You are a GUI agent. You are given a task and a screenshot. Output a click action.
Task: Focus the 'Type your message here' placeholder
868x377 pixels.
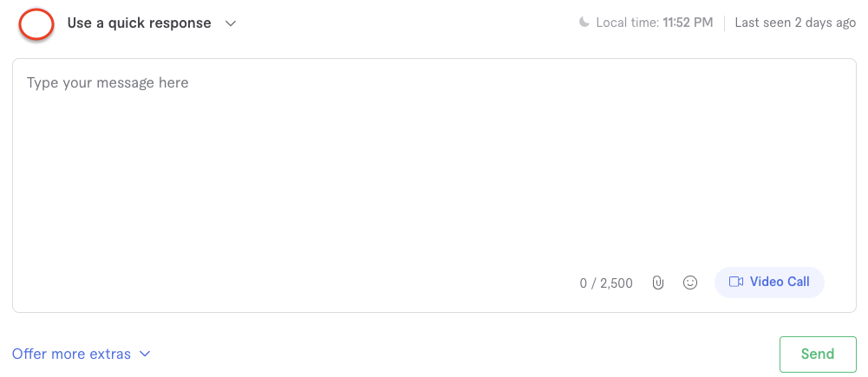108,83
